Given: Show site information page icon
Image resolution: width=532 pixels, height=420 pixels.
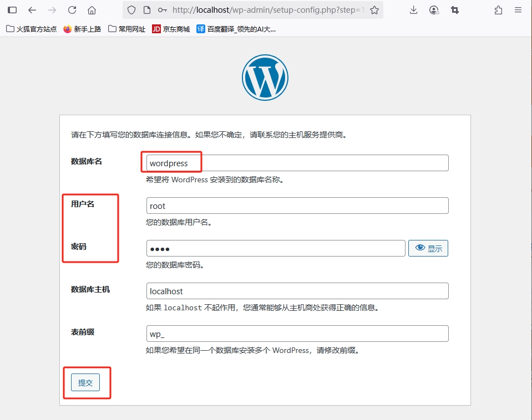Looking at the screenshot, I should (147, 10).
